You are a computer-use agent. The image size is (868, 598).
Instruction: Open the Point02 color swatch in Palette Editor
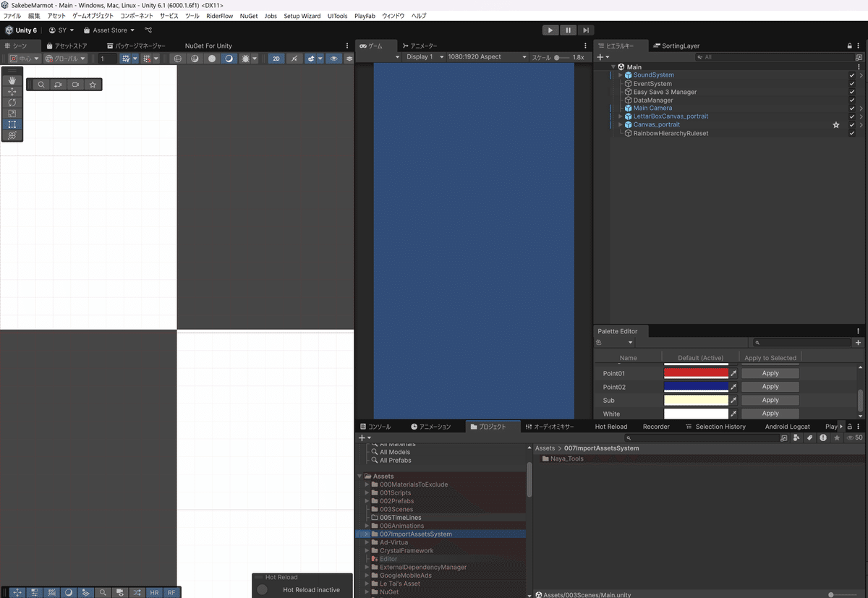tap(697, 386)
